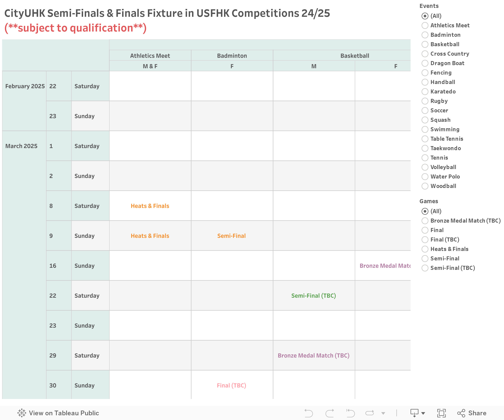The width and height of the screenshot is (504, 420).
Task: Click the Events filter title
Action: tap(429, 6)
